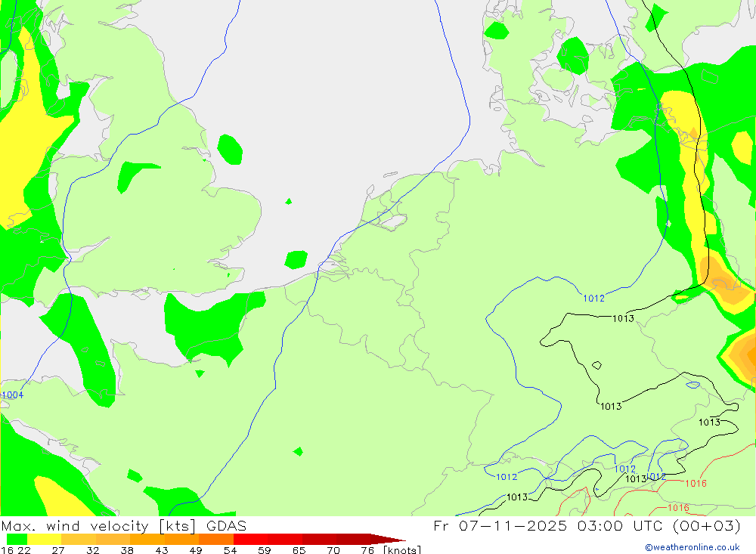Click the legend swatch between 49 and 54
Viewport: 756px width, 554px height.
(x=216, y=539)
